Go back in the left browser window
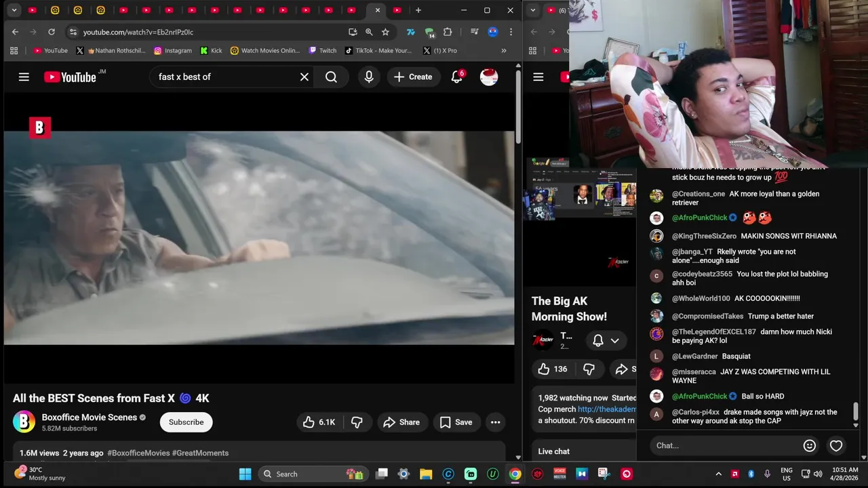 [15, 32]
